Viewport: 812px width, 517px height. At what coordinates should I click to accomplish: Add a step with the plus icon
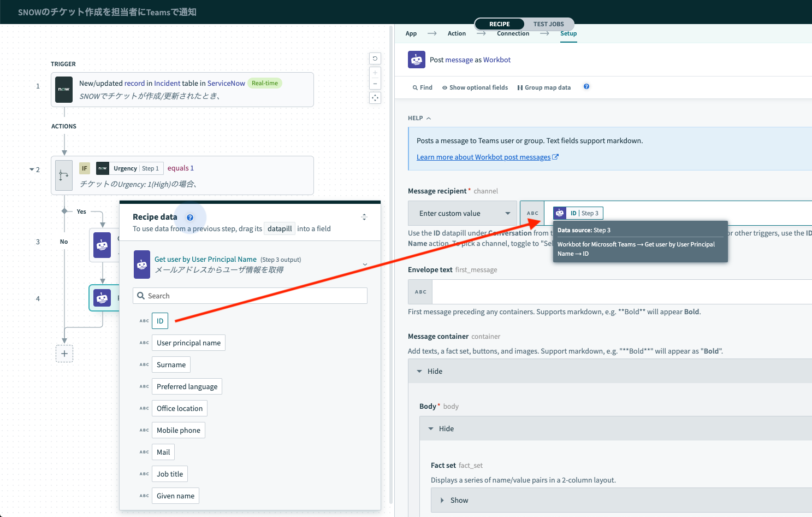[x=64, y=354]
